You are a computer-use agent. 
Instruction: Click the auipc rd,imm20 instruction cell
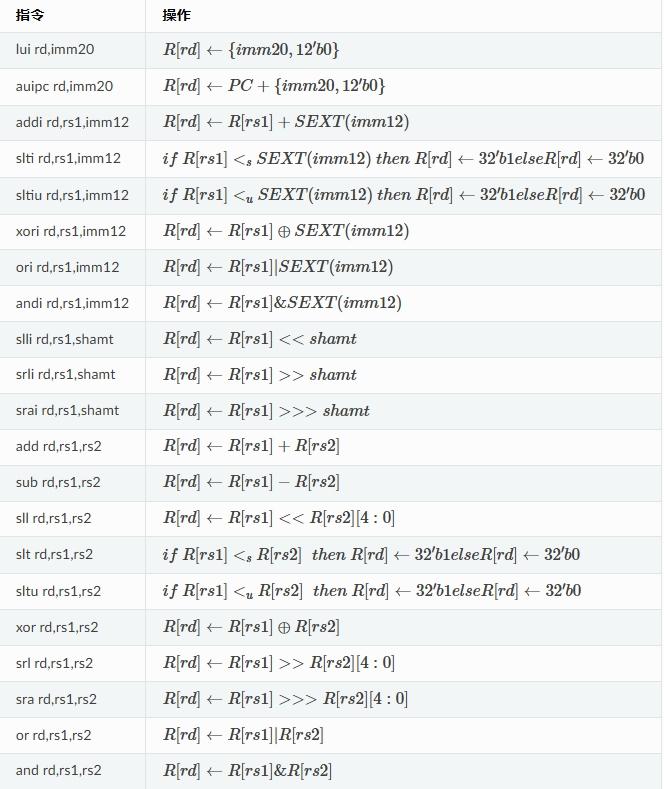pyautogui.click(x=64, y=86)
